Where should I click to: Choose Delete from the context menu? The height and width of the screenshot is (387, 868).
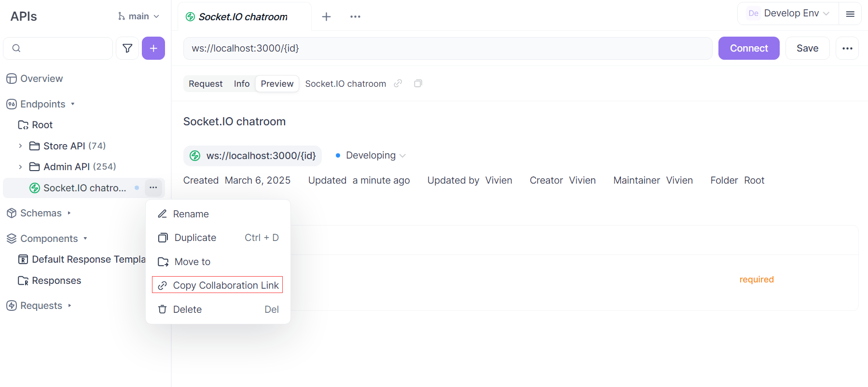click(218, 309)
